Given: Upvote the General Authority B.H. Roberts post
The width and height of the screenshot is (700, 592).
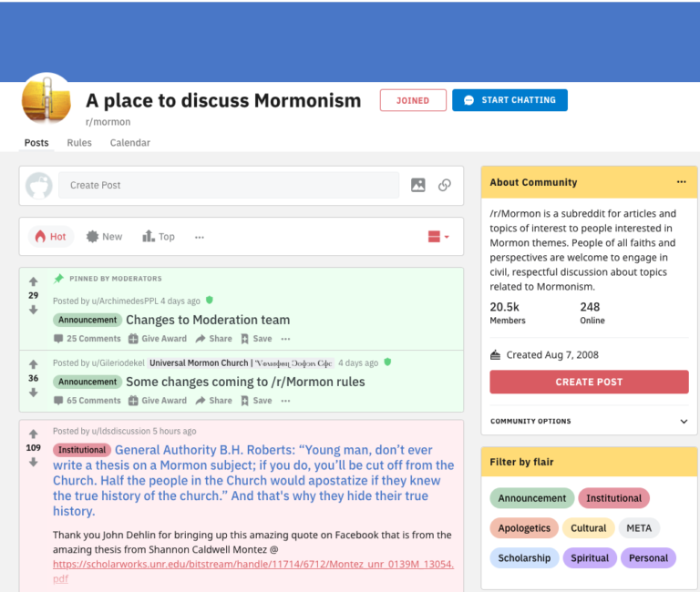Looking at the screenshot, I should coord(34,434).
